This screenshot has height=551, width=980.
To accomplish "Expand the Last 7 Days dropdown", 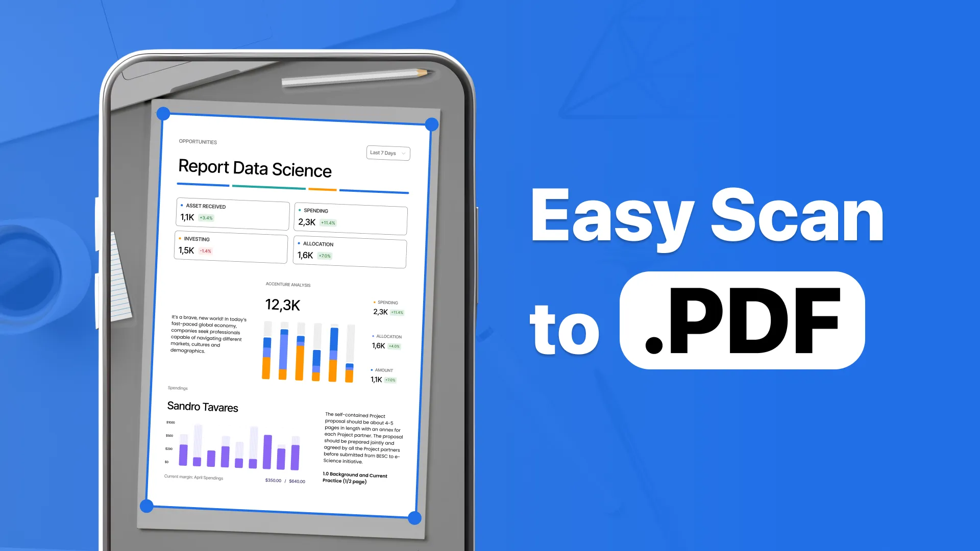I will click(x=388, y=153).
